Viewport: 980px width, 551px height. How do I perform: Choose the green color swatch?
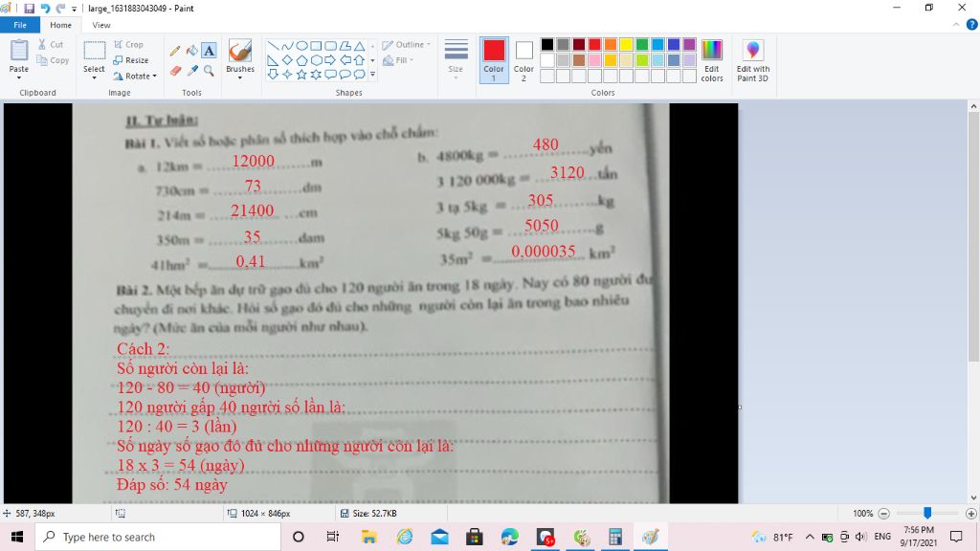point(642,44)
